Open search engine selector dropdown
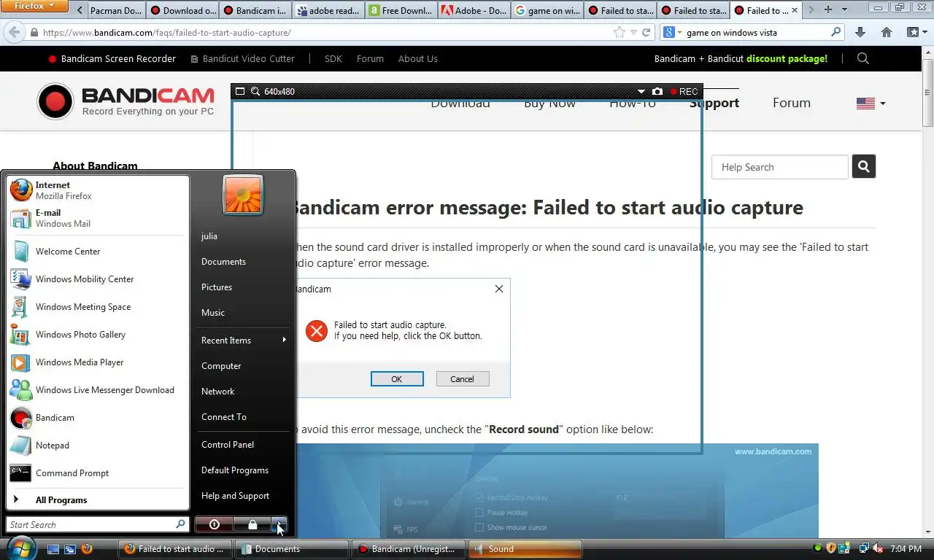Image resolution: width=934 pixels, height=560 pixels. [673, 32]
